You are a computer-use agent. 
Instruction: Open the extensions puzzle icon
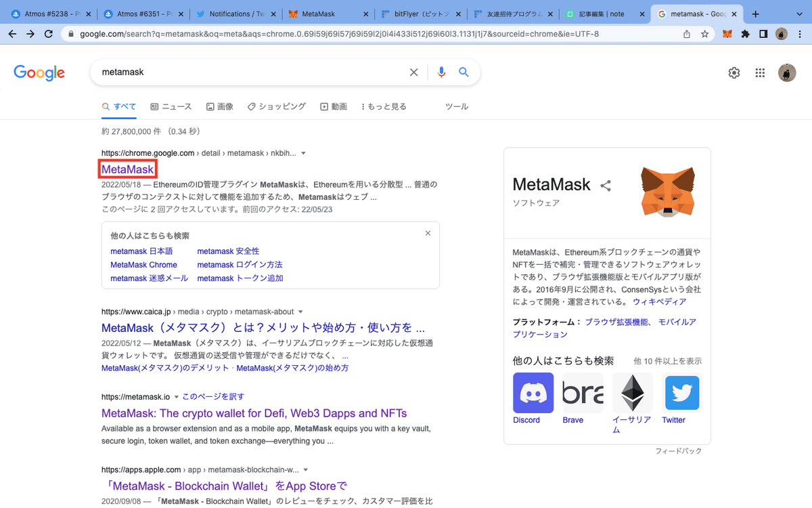coord(745,34)
